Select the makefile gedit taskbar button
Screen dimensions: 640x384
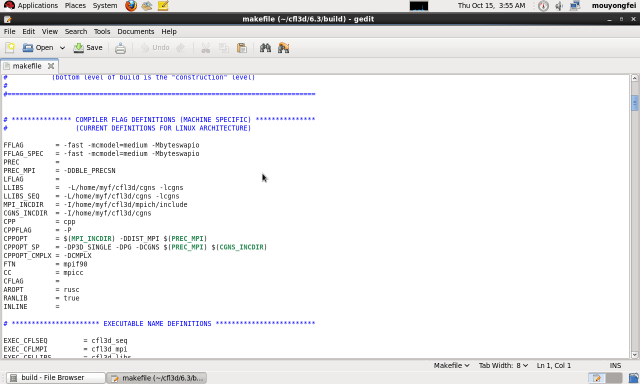tap(158, 378)
